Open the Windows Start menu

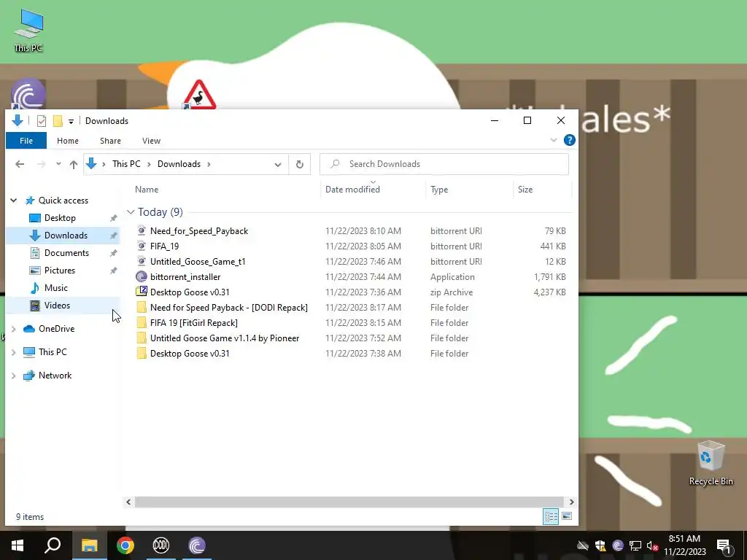click(18, 545)
